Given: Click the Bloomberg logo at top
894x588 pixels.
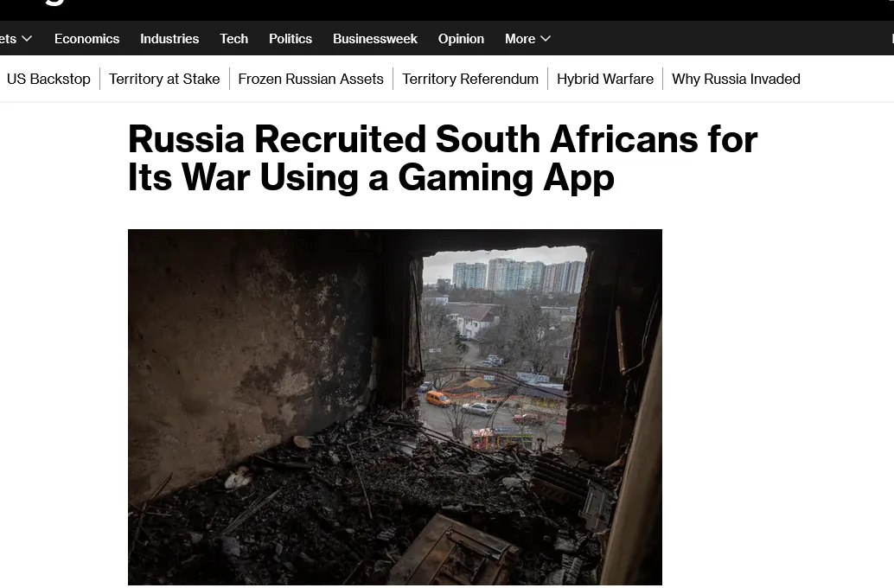Looking at the screenshot, I should (54, 3).
